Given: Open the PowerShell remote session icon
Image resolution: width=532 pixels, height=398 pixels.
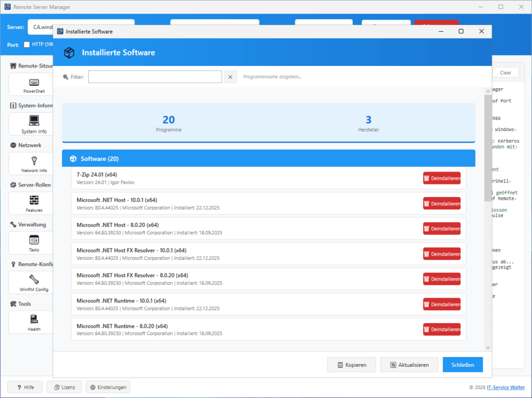Looking at the screenshot, I should pyautogui.click(x=34, y=82).
